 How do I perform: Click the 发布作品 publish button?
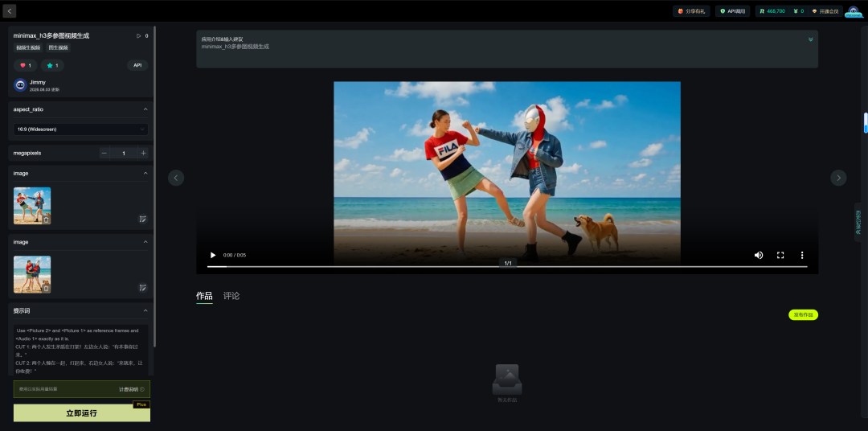tap(803, 314)
